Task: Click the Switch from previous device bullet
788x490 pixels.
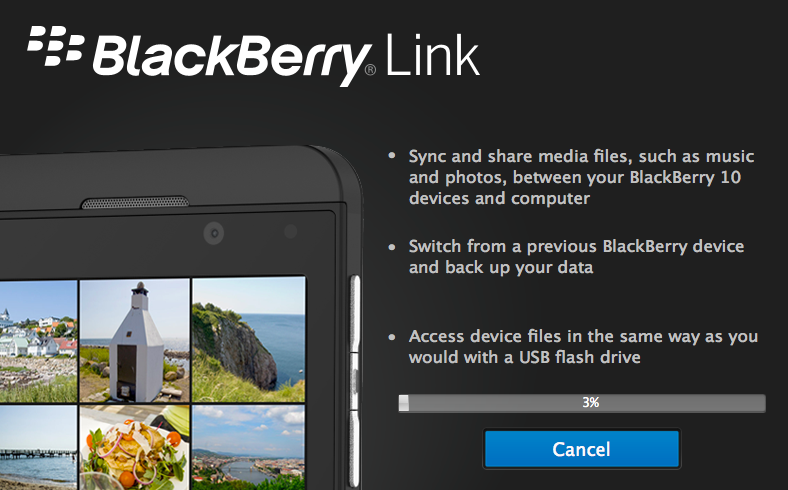Action: pos(576,257)
